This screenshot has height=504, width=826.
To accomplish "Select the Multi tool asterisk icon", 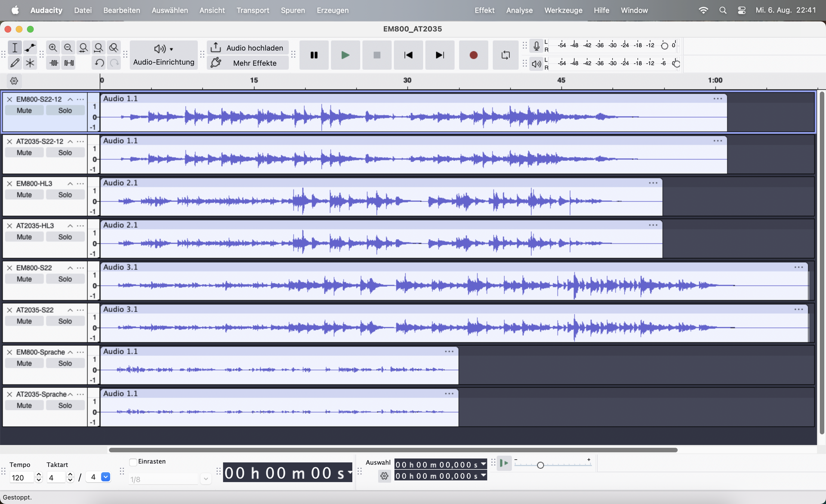I will [x=30, y=63].
